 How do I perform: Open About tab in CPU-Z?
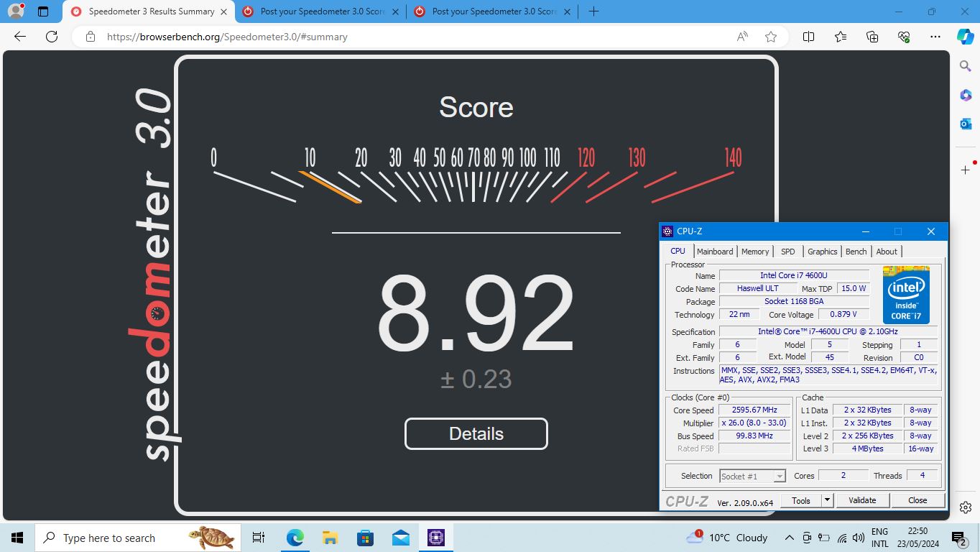pos(887,252)
